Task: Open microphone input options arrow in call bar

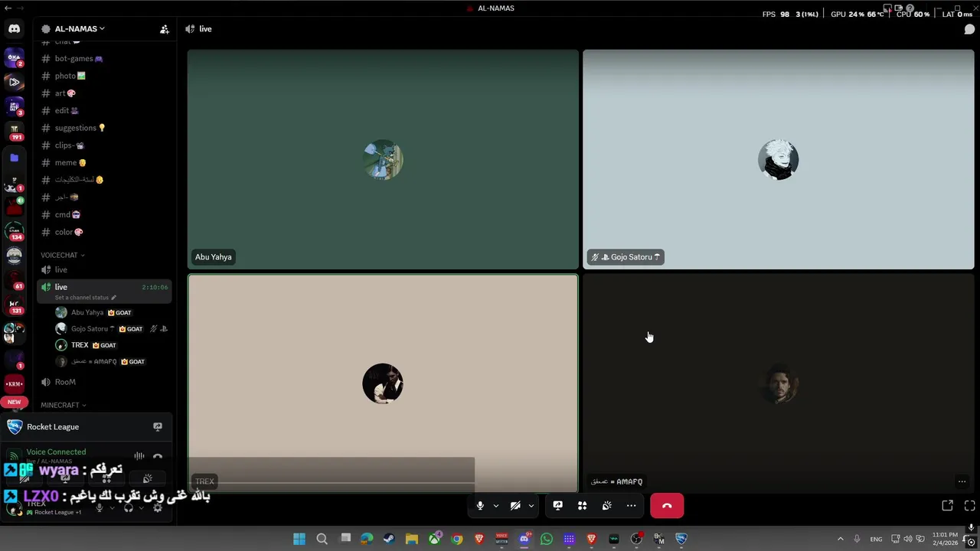Action: point(495,506)
